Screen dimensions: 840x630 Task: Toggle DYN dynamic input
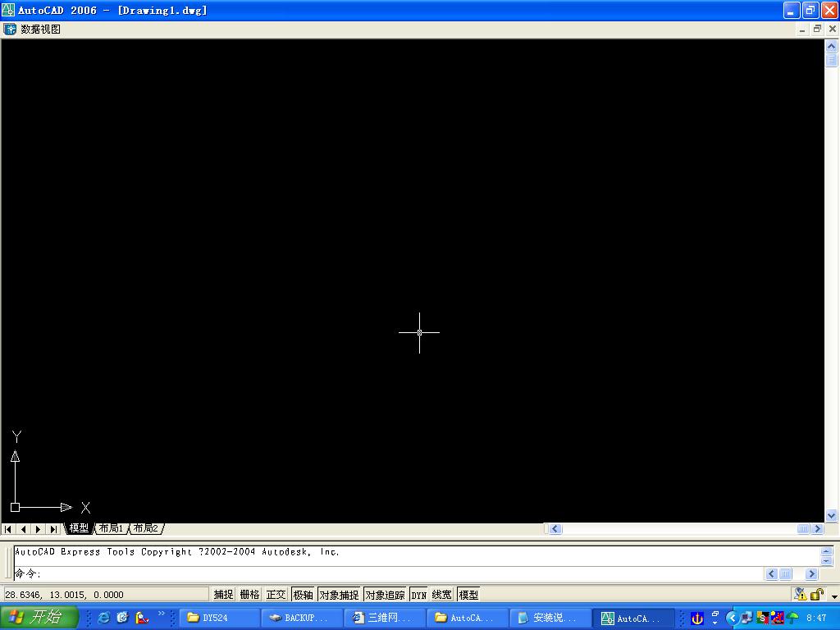[x=419, y=595]
